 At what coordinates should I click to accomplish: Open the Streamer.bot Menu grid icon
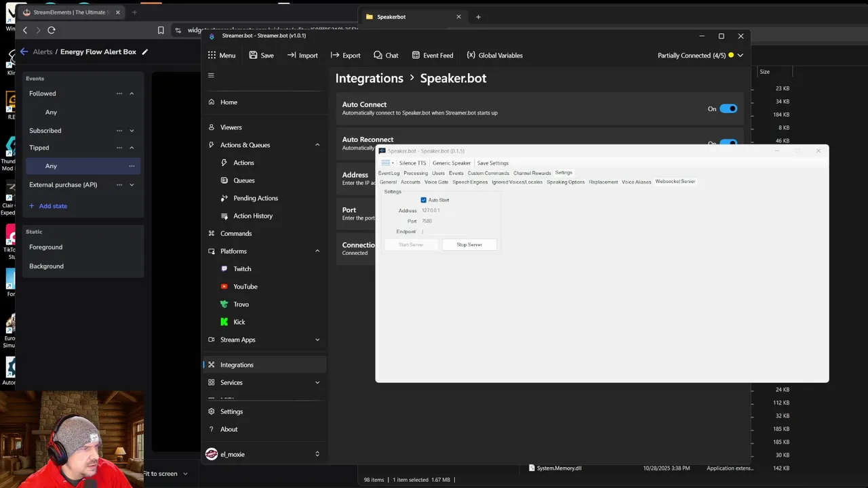(x=212, y=56)
